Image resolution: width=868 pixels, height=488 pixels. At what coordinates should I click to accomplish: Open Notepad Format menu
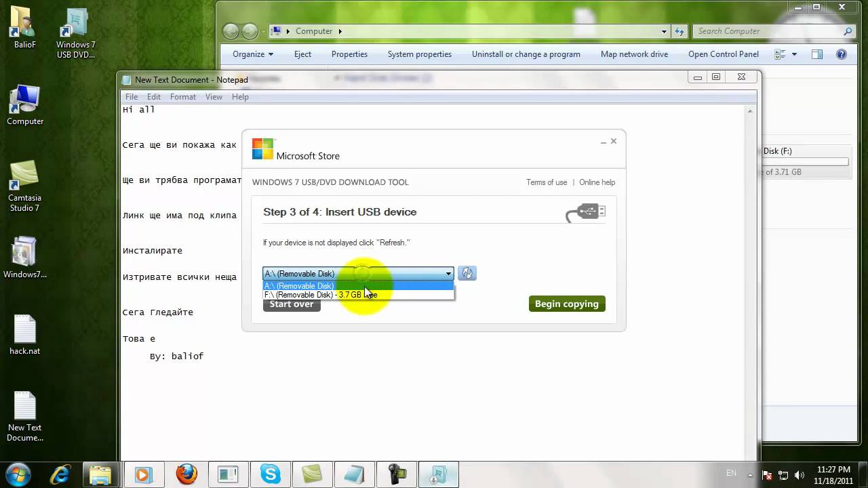[x=183, y=97]
